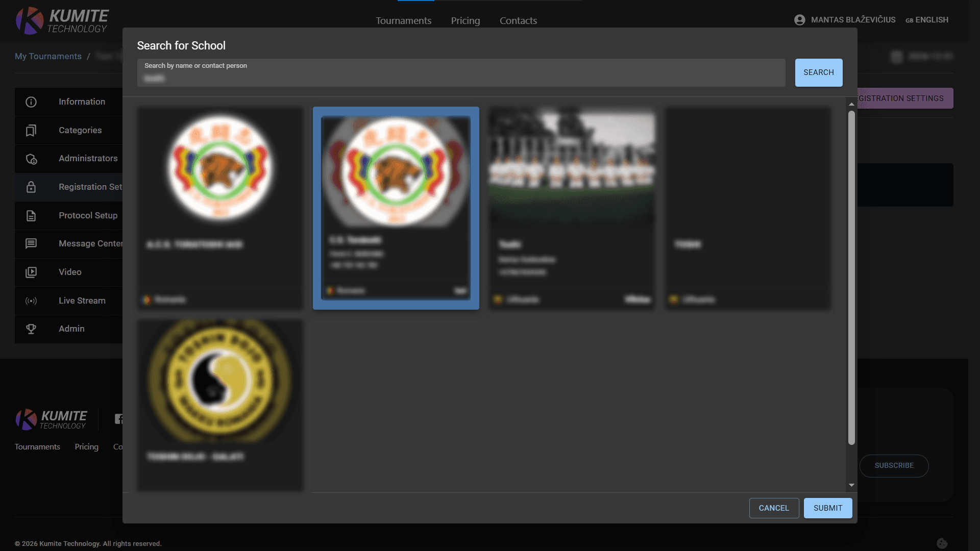The width and height of the screenshot is (980, 551).
Task: Click the Administrators shield icon
Action: pos(31,159)
